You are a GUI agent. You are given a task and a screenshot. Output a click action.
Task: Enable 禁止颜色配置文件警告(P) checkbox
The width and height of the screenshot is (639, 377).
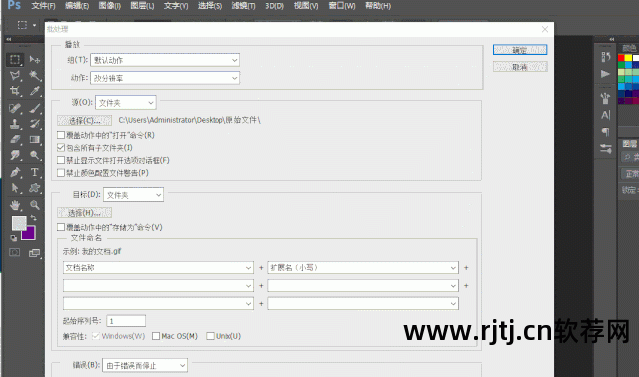[x=61, y=173]
